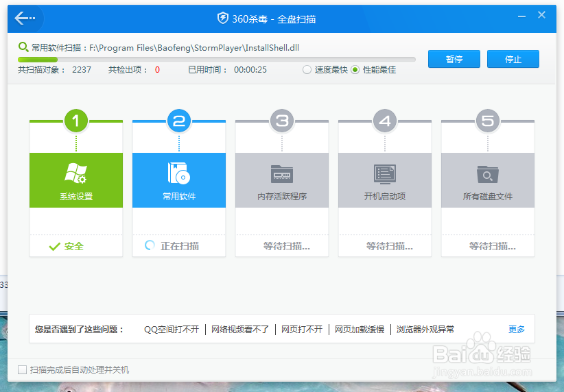The height and width of the screenshot is (392, 564).
Task: Click the green checkmark next to 安全
Action: pos(55,247)
